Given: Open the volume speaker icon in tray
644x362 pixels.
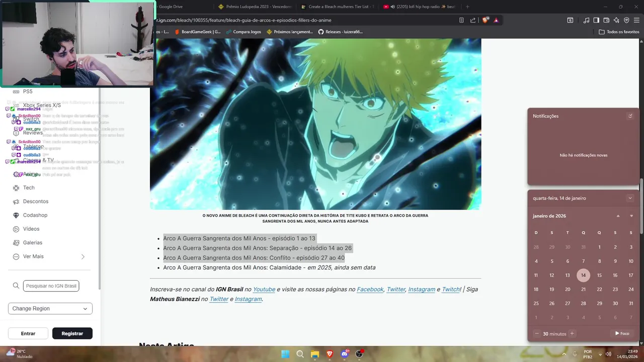Looking at the screenshot, I should click(608, 354).
